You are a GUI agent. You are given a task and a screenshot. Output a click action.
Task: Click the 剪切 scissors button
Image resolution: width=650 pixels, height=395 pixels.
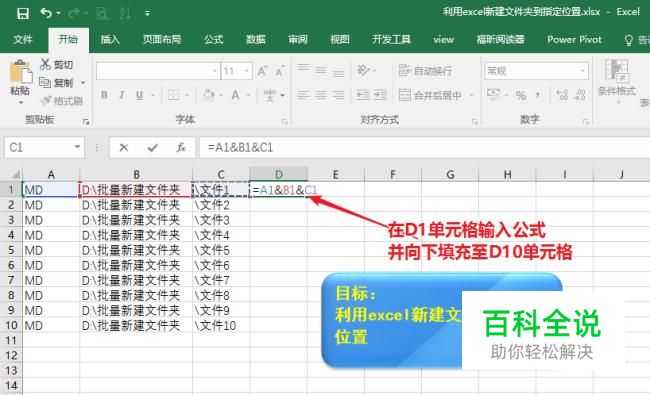click(x=56, y=64)
